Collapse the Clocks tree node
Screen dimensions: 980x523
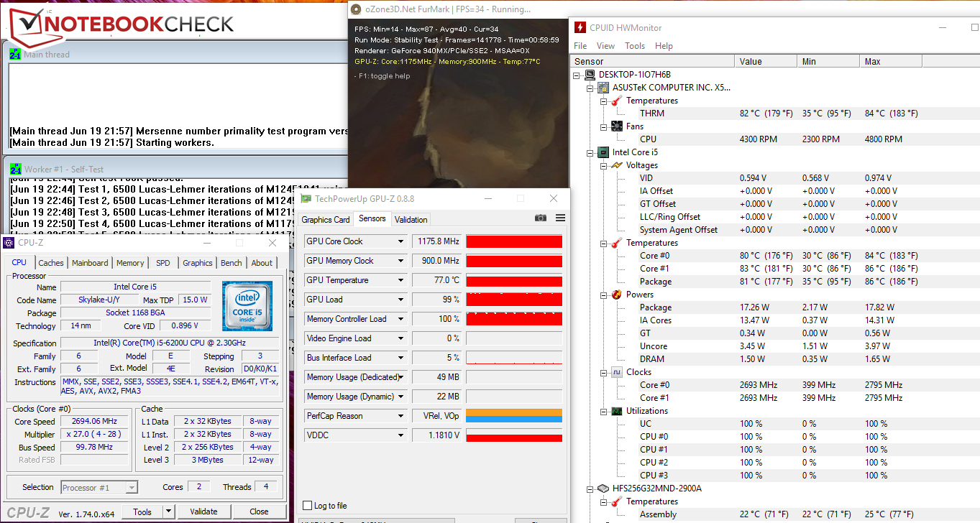pyautogui.click(x=605, y=372)
